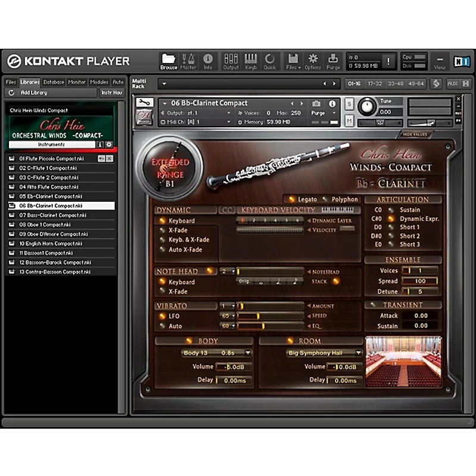This screenshot has height=476, width=476.
Task: Click the Extended Range B1 circle
Action: [x=170, y=168]
